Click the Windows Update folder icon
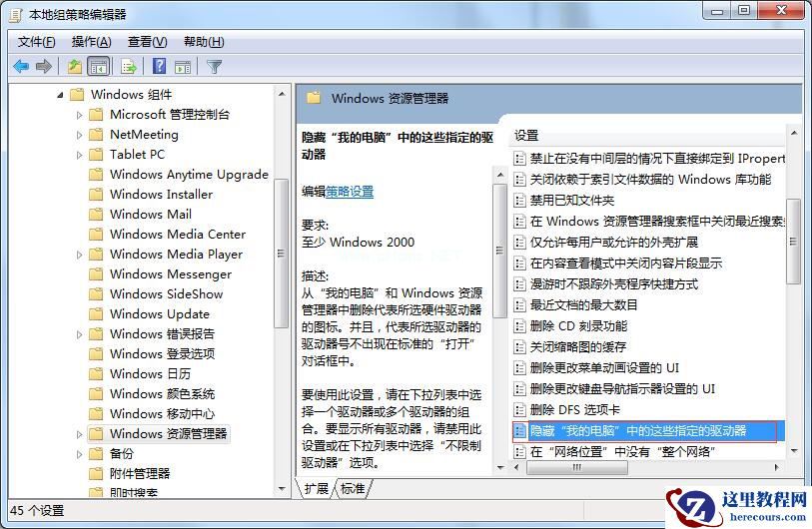The height and width of the screenshot is (529, 812). pyautogui.click(x=96, y=314)
